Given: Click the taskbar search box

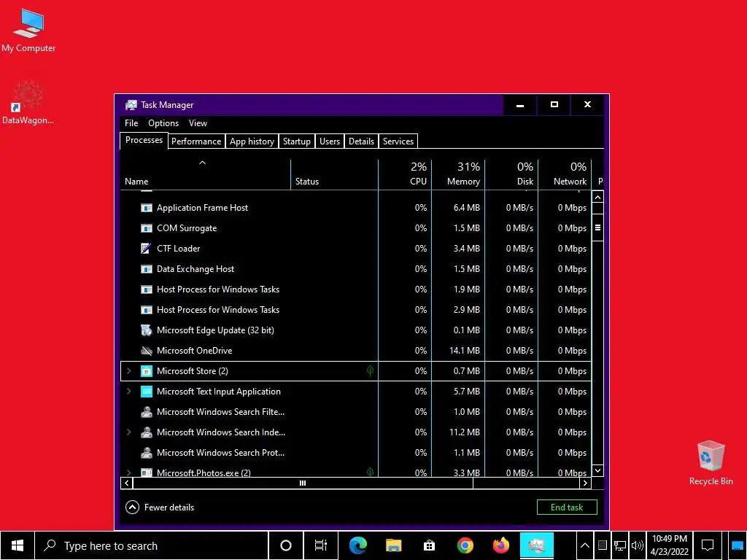Looking at the screenshot, I should point(152,545).
